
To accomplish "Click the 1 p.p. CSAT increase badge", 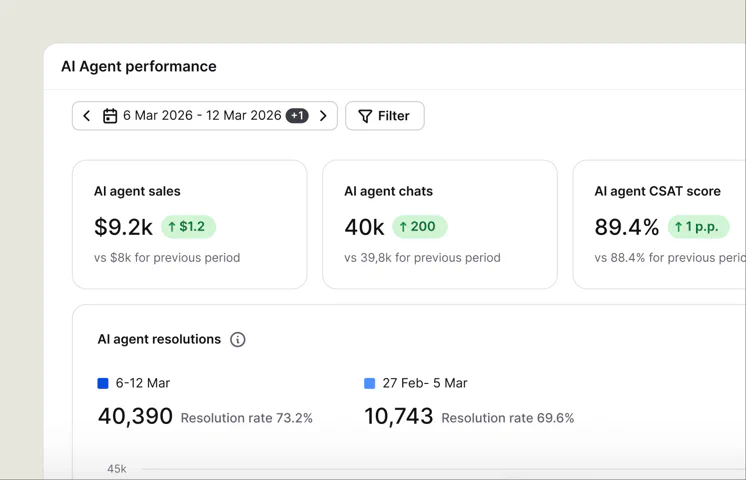I will (698, 226).
